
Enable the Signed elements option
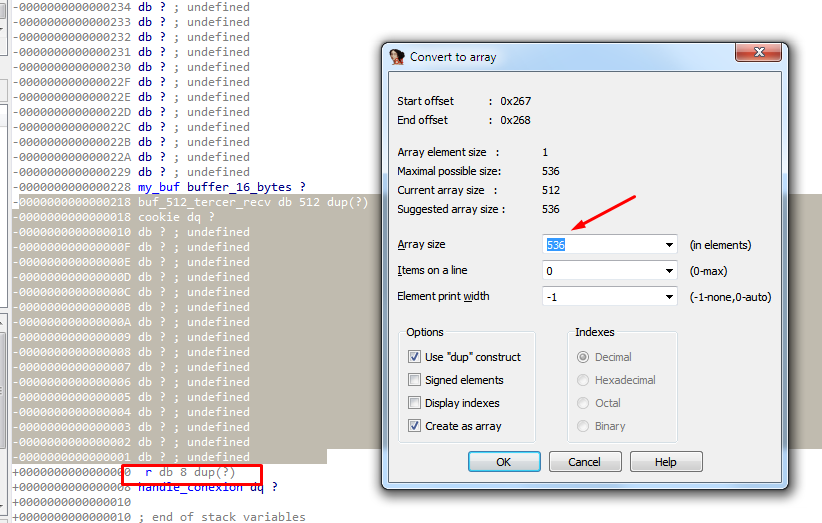pyautogui.click(x=415, y=380)
